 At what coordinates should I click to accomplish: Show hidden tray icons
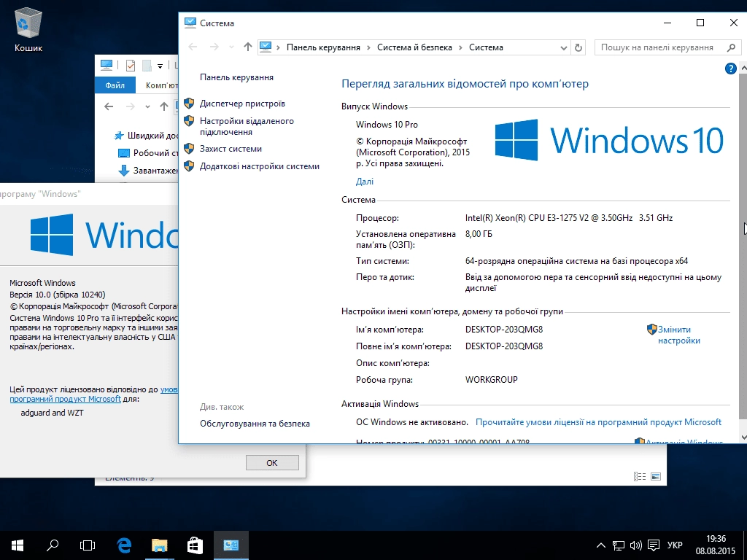coord(601,545)
